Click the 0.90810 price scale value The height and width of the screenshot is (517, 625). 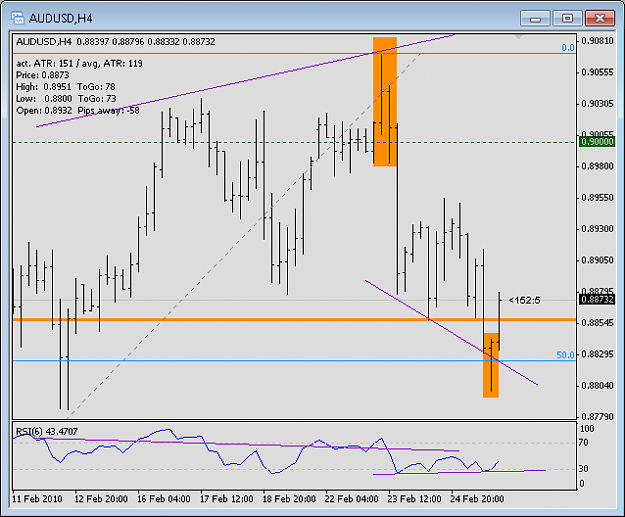(597, 41)
